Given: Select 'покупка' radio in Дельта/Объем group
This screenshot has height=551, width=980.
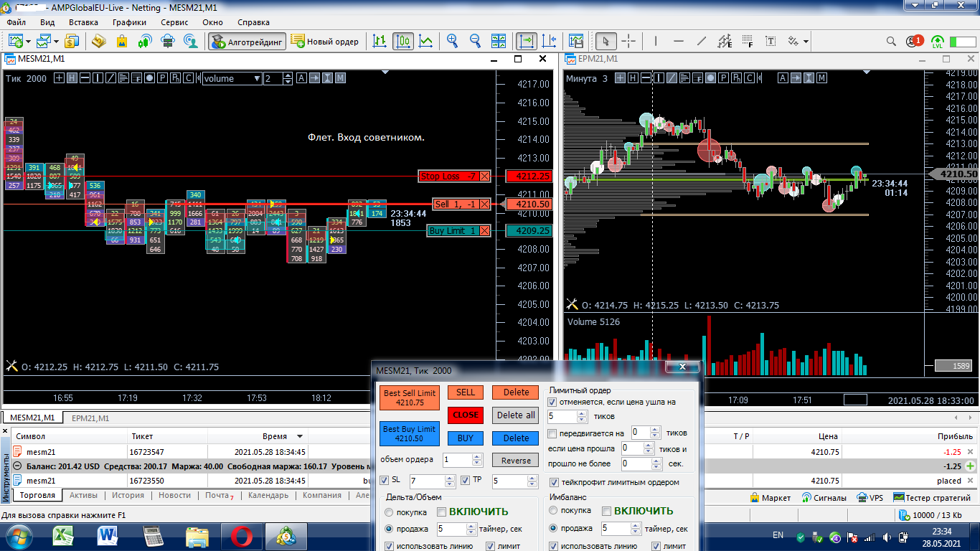Looking at the screenshot, I should tap(389, 512).
